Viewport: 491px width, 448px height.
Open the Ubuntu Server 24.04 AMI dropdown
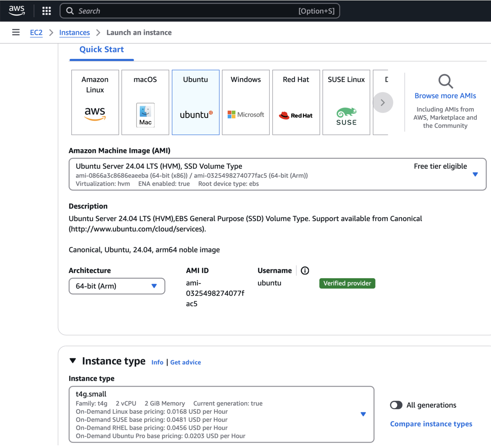point(277,175)
